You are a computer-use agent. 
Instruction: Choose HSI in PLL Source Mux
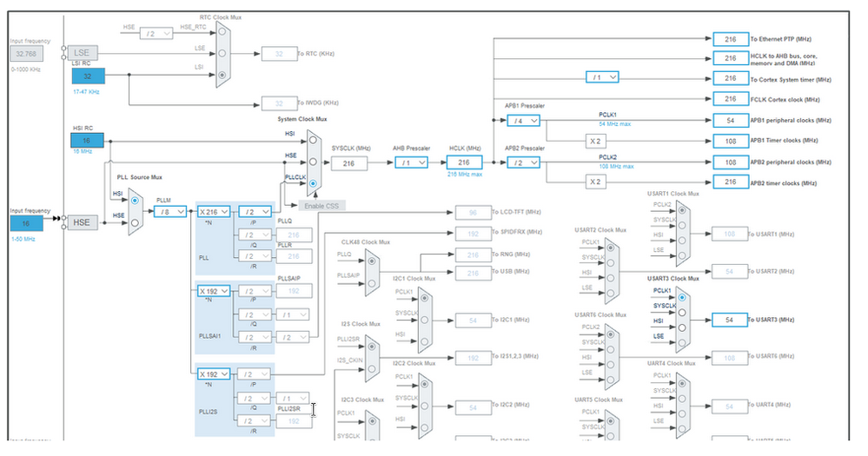135,201
